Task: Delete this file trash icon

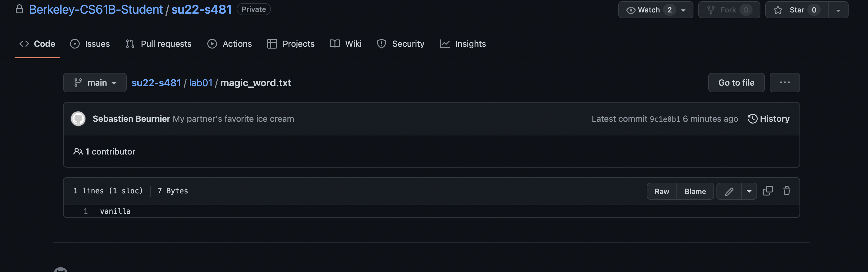Action: (786, 191)
